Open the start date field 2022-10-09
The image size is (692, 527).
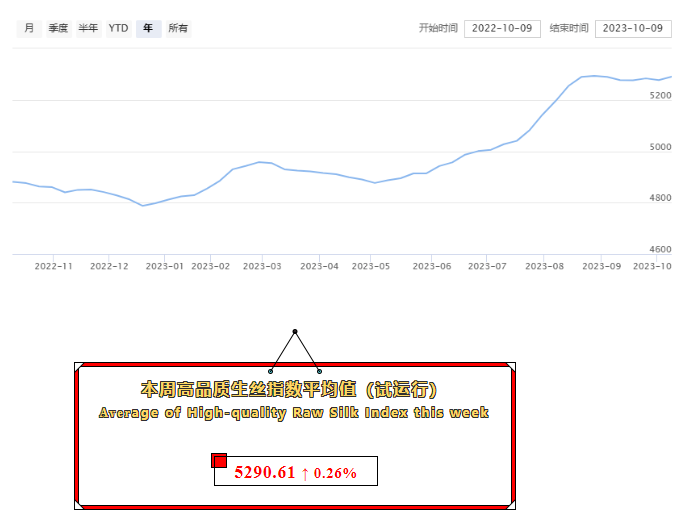[x=502, y=28]
